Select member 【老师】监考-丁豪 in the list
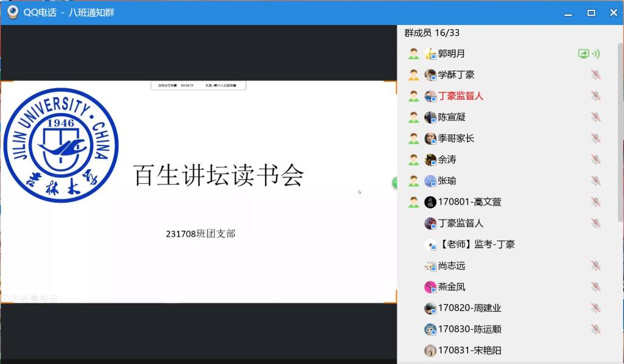Screen dimensions: 624x364 coord(477,244)
